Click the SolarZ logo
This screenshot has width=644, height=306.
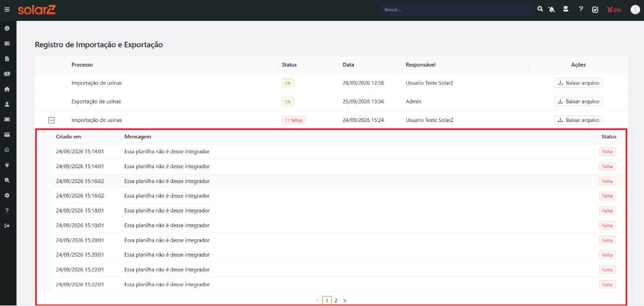coord(37,9)
